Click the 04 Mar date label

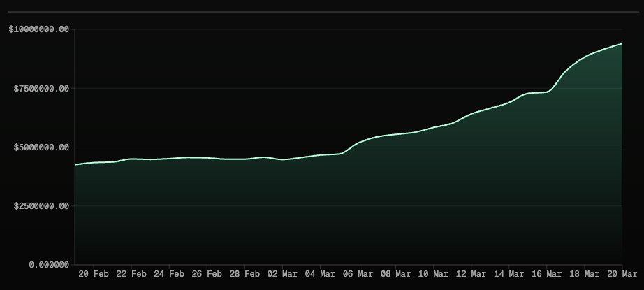321,274
